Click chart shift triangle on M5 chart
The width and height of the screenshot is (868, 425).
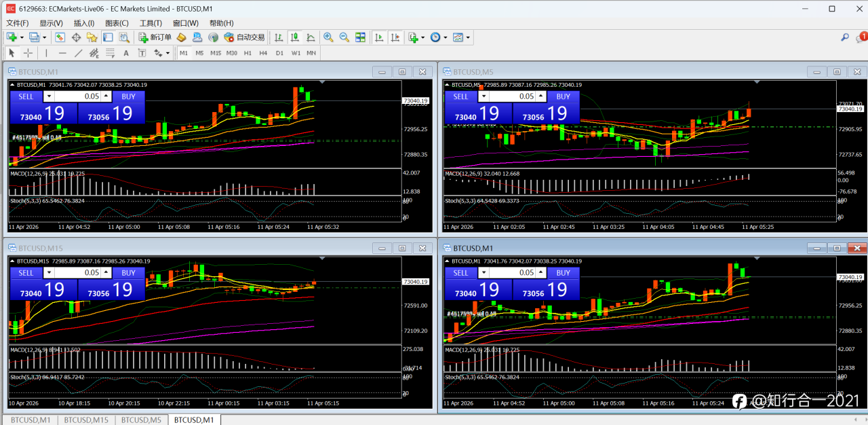coord(756,82)
